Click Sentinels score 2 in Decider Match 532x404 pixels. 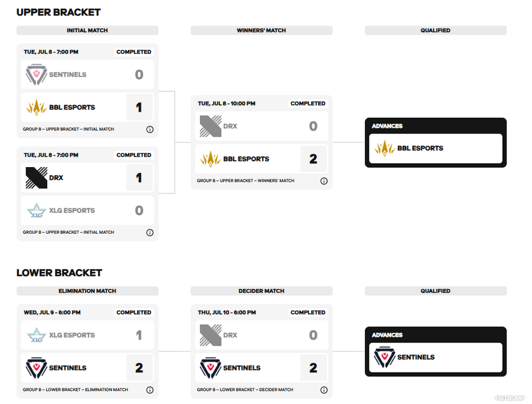pos(313,368)
